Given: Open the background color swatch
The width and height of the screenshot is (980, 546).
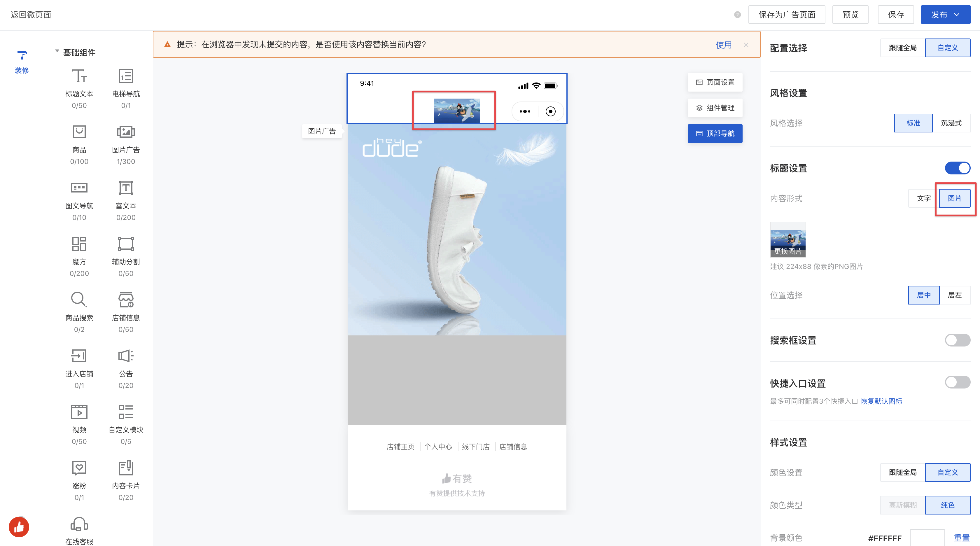Looking at the screenshot, I should pos(927,537).
